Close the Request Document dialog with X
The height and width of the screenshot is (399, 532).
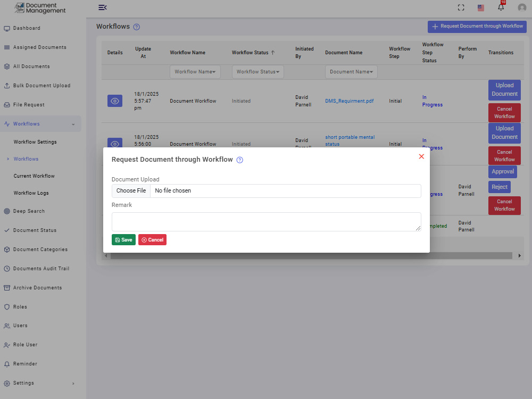tap(421, 156)
